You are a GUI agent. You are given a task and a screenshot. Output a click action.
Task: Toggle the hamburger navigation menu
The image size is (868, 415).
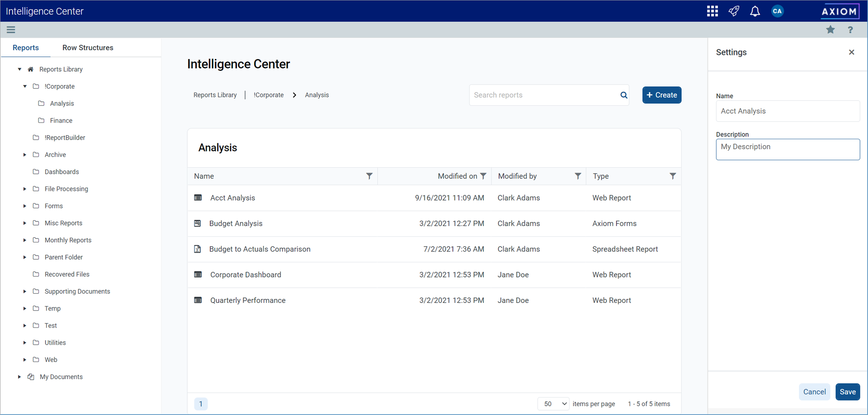click(11, 30)
